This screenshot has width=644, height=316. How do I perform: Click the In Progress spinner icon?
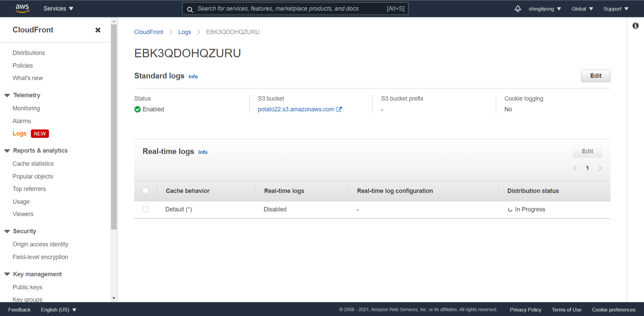(510, 210)
